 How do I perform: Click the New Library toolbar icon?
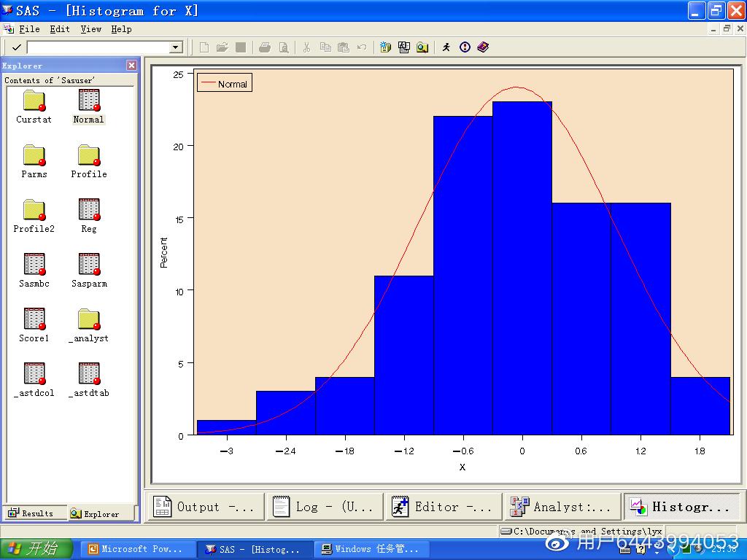(386, 47)
